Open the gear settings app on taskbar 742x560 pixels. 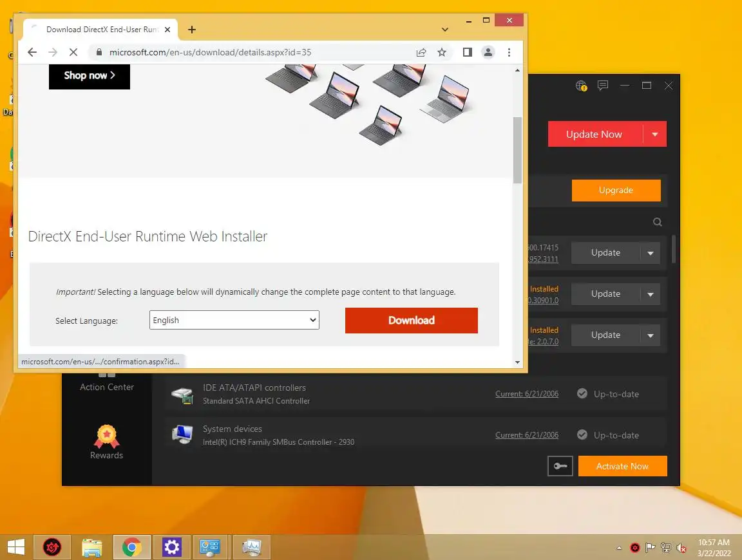(x=172, y=547)
